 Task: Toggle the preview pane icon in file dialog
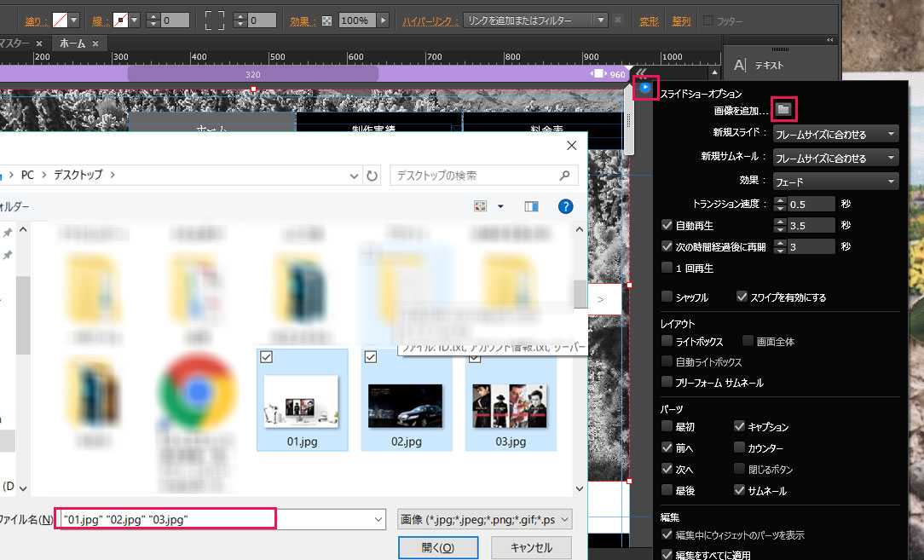(x=532, y=206)
